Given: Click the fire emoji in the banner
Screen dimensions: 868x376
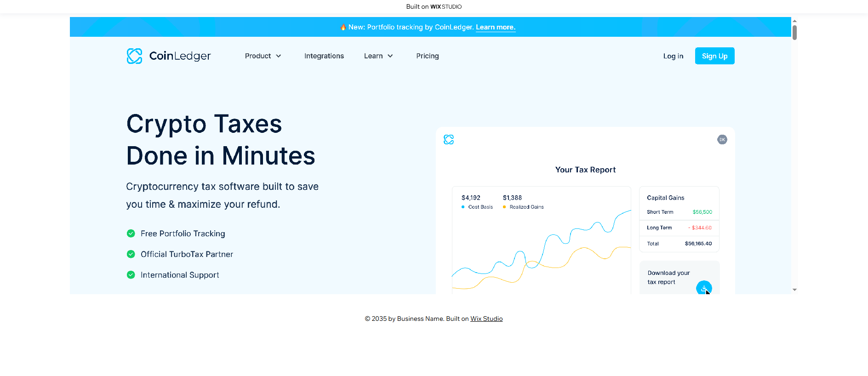Looking at the screenshot, I should 343,27.
